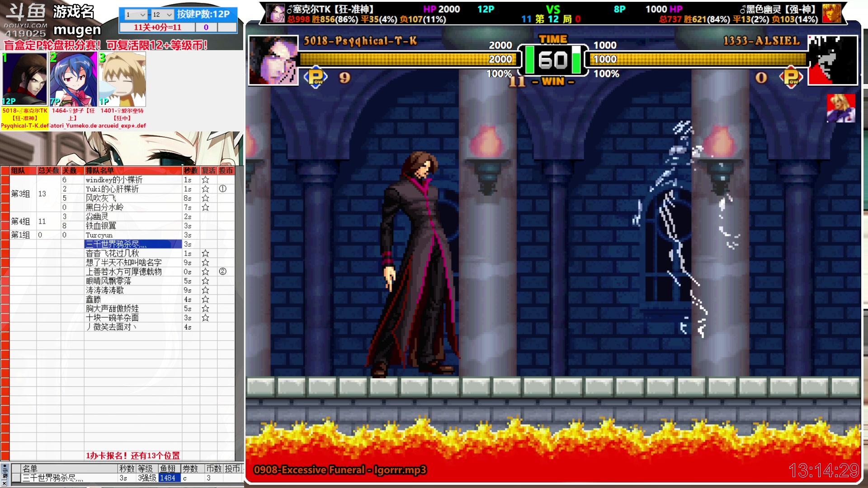Click the round timer showing 60
This screenshot has height=488, width=868.
[x=553, y=60]
